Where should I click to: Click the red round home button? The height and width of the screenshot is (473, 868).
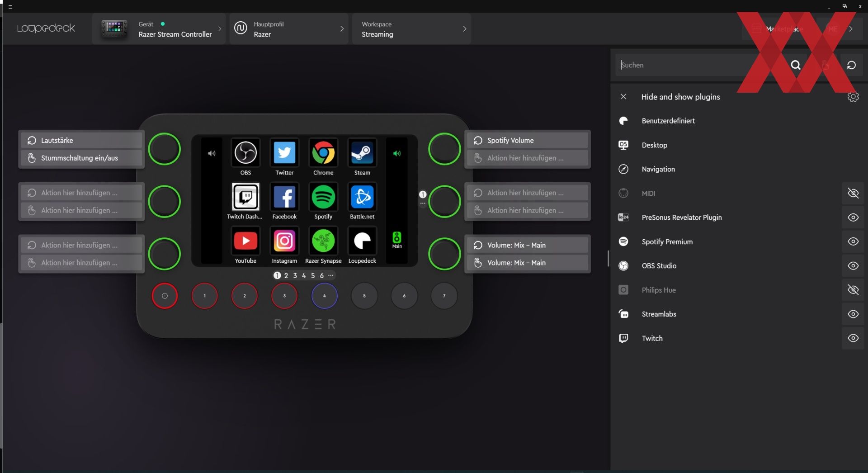(165, 296)
